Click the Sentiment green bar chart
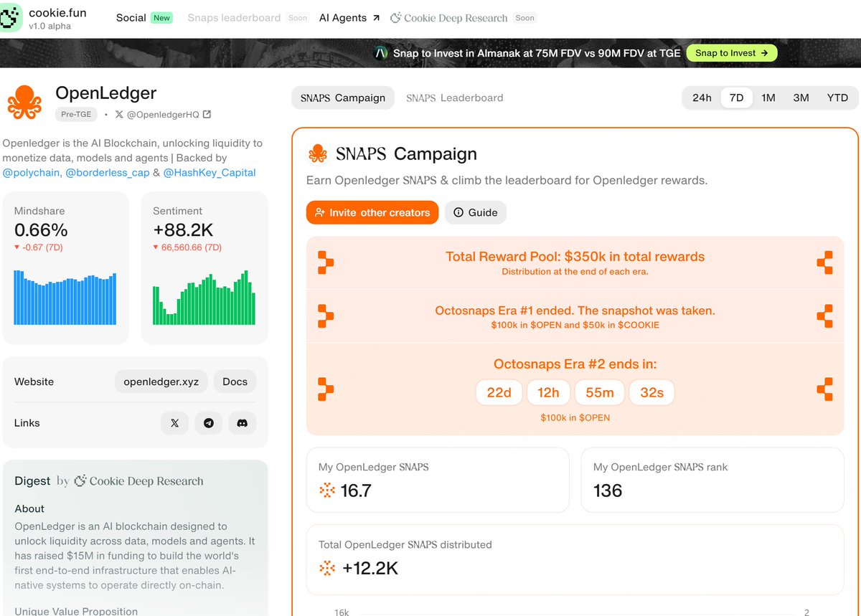Viewport: 861px width, 616px height. 204,298
